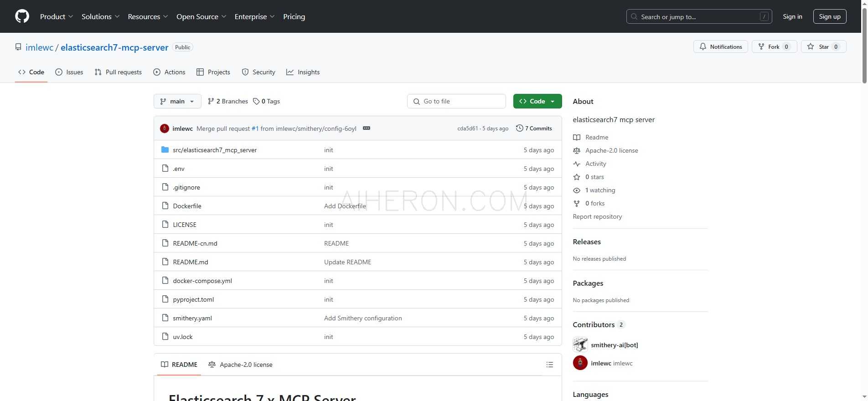Open the imlewc owner link
868x401 pixels.
pyautogui.click(x=39, y=47)
